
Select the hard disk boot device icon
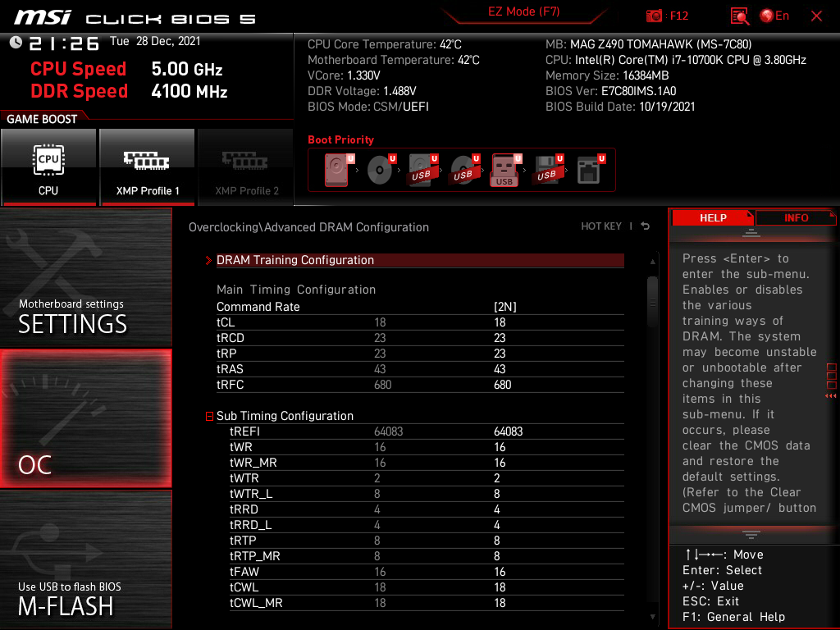tap(339, 170)
